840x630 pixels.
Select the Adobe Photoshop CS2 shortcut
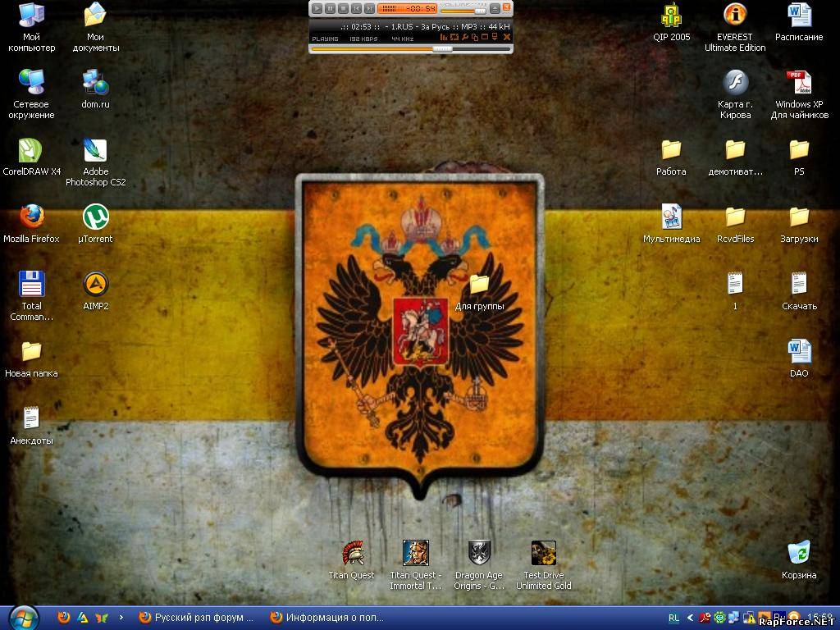[x=95, y=162]
